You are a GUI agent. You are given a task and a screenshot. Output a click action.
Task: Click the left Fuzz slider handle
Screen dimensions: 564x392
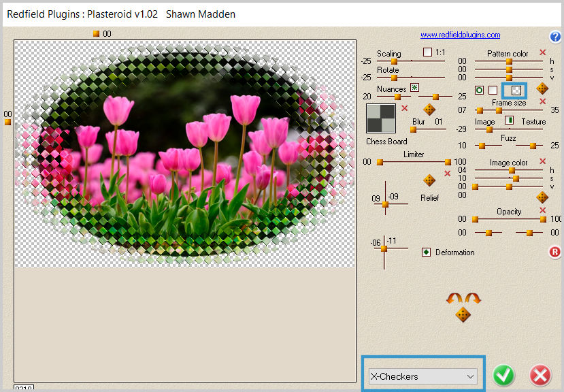tap(482, 146)
